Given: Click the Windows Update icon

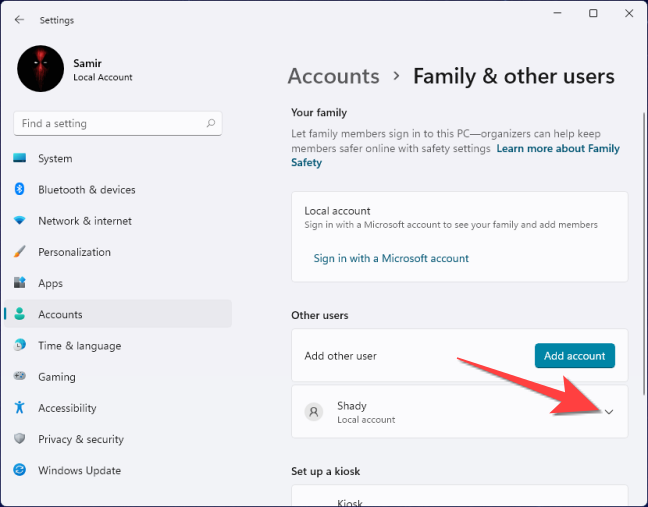Looking at the screenshot, I should (x=20, y=470).
